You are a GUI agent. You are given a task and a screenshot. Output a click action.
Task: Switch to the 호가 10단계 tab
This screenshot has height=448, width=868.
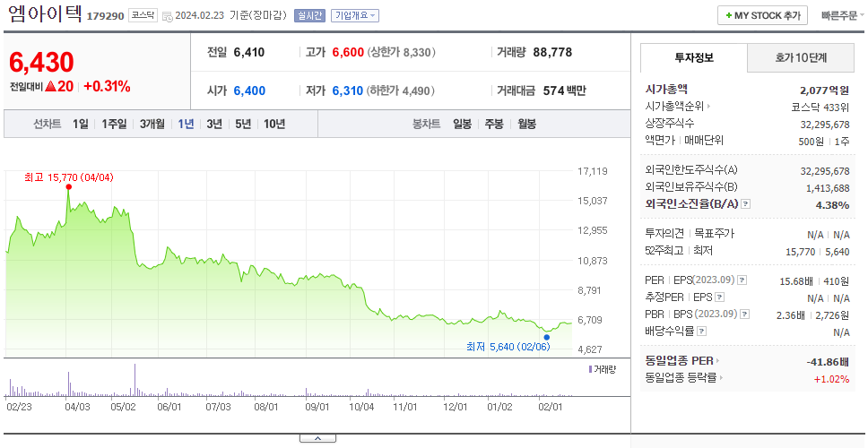click(801, 57)
